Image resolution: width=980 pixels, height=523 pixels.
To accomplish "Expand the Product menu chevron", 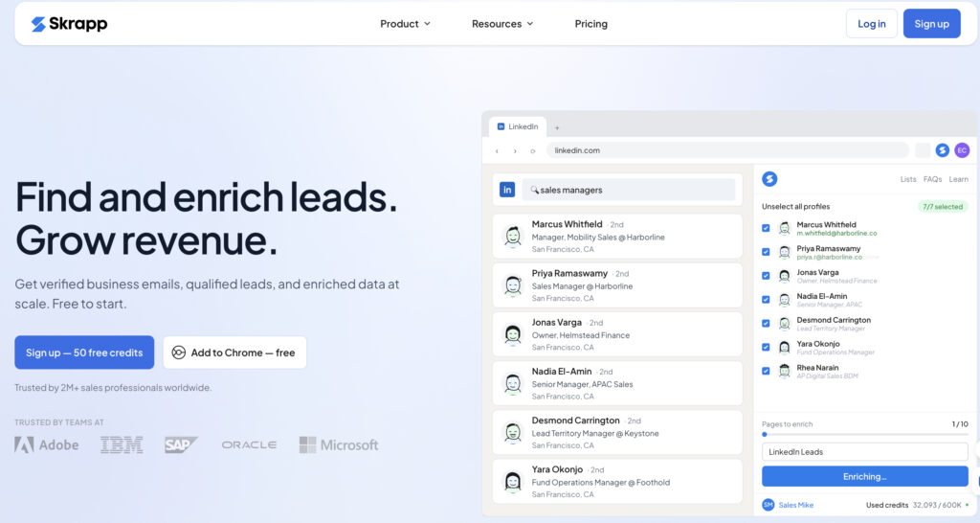I will 428,24.
